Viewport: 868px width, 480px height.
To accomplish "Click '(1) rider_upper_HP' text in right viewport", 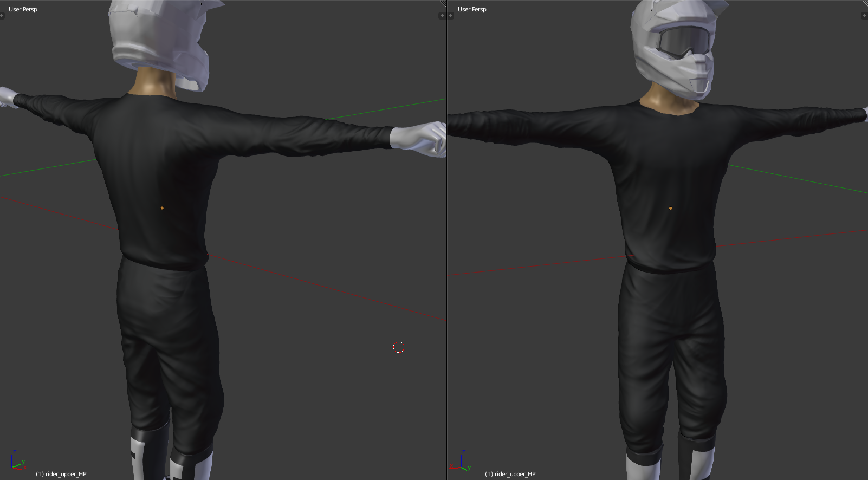I will click(510, 474).
